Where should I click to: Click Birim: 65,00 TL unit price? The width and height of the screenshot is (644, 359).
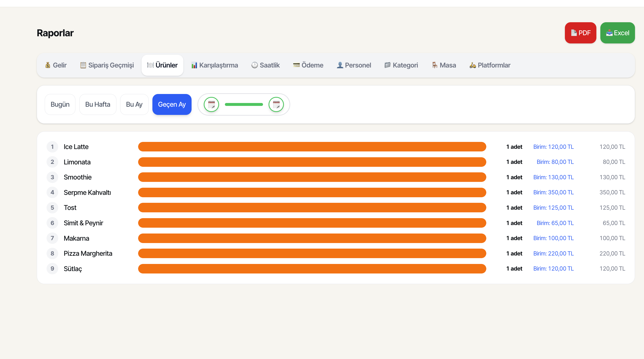[x=555, y=223]
